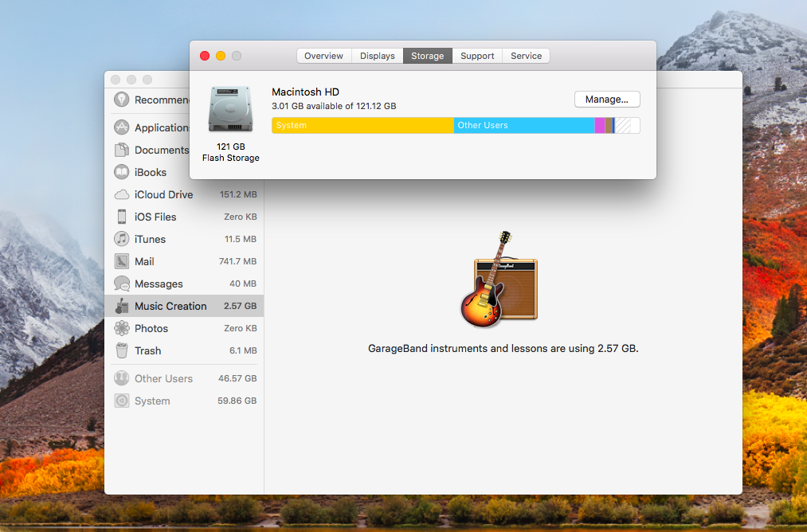Select the iCloud Drive row label
The width and height of the screenshot is (807, 532).
coord(163,194)
